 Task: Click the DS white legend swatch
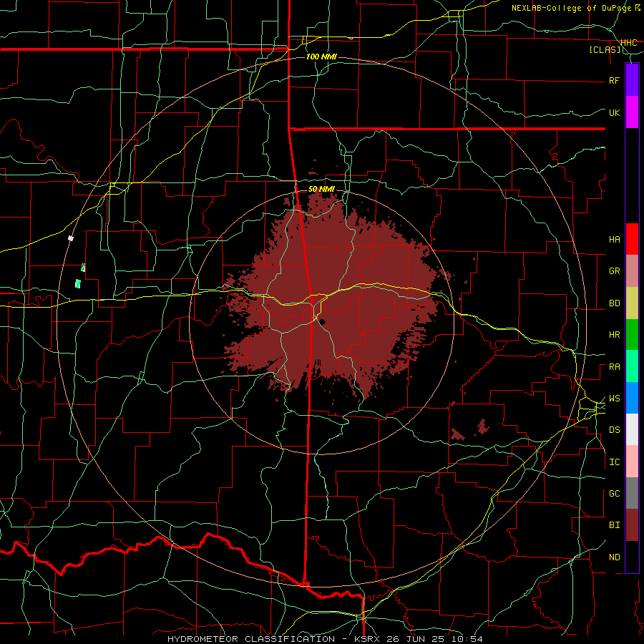tap(632, 429)
